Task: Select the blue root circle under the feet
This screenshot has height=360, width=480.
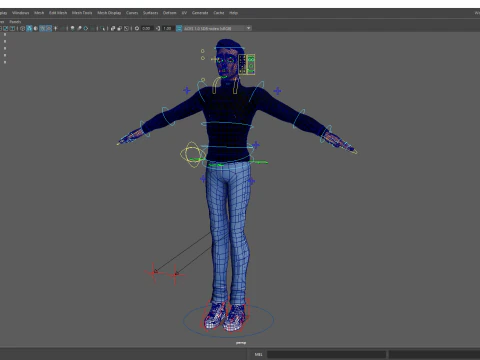Action: (228, 320)
